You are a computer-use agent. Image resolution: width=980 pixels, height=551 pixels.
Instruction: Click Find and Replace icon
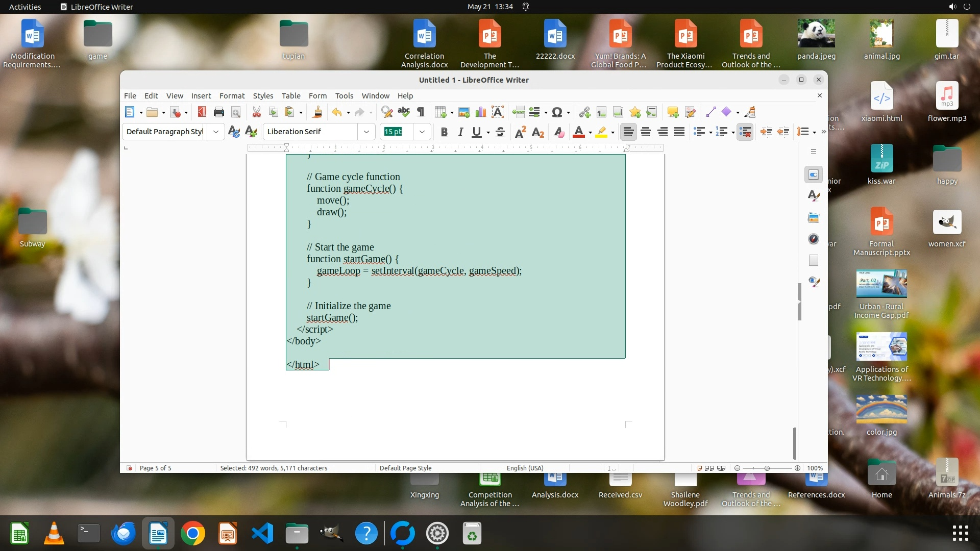click(387, 112)
